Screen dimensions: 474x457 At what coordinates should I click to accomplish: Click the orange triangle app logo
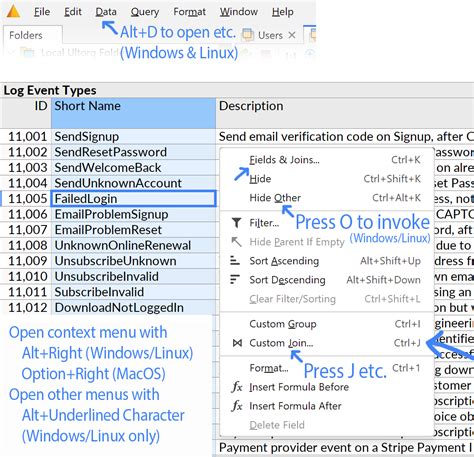tap(13, 11)
